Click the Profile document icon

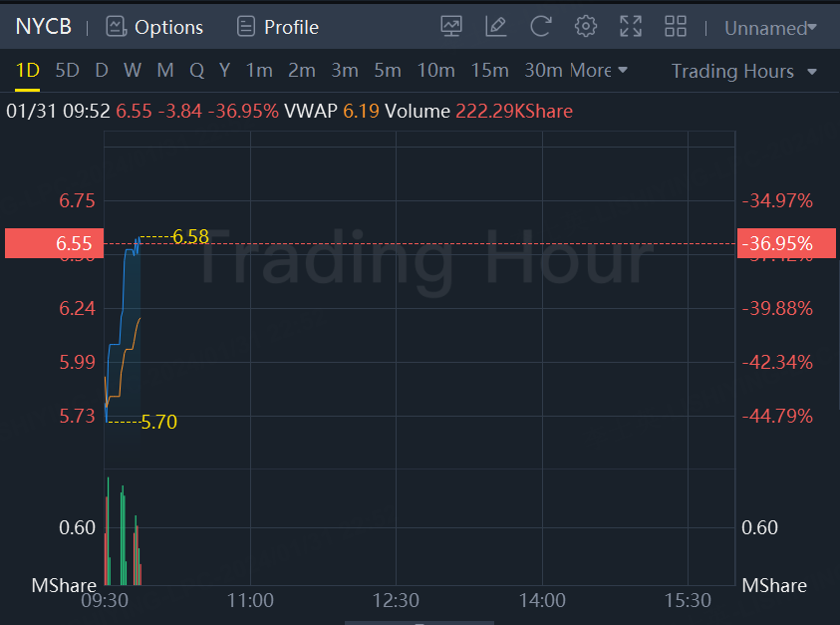coord(246,26)
